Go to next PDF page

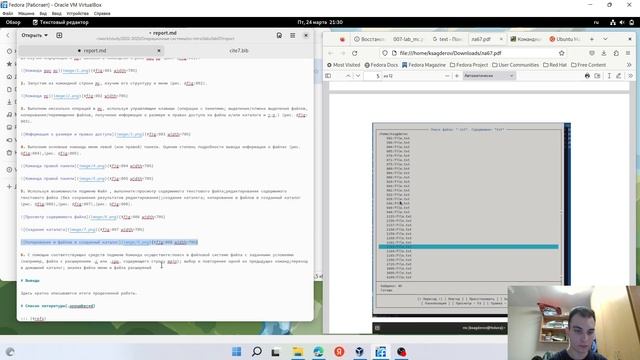pos(358,76)
